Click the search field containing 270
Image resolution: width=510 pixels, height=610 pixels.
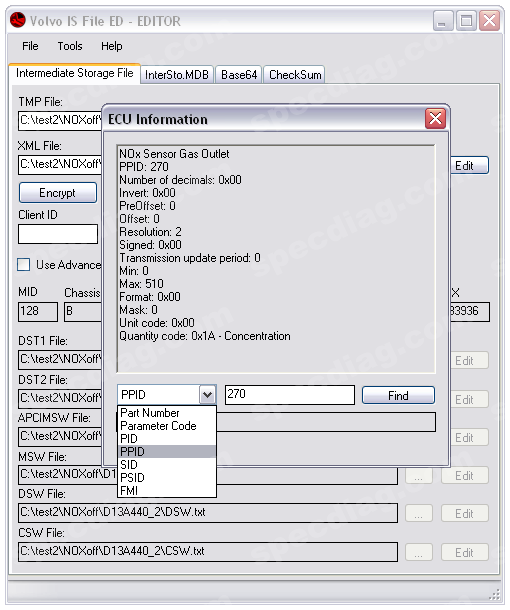point(290,394)
